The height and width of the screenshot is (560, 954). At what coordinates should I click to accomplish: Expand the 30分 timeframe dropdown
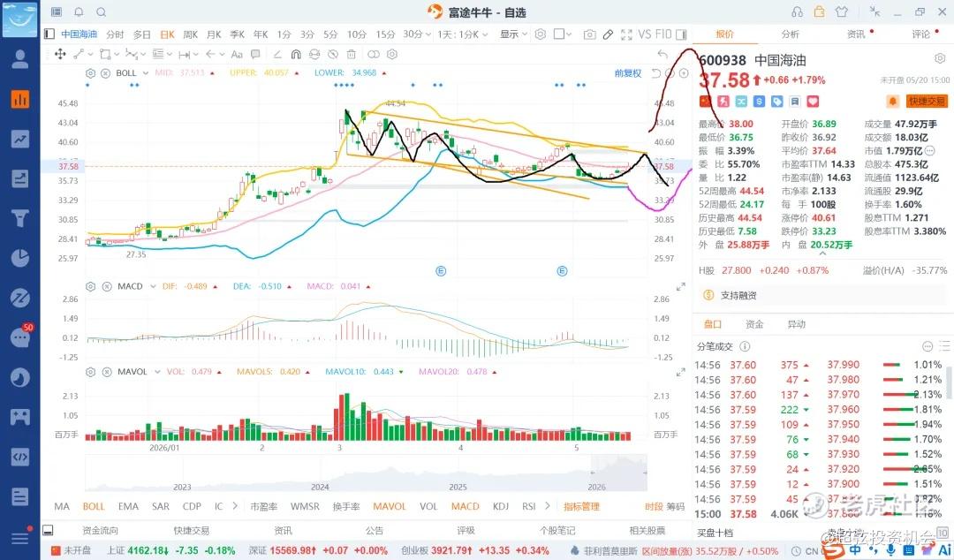click(x=417, y=34)
